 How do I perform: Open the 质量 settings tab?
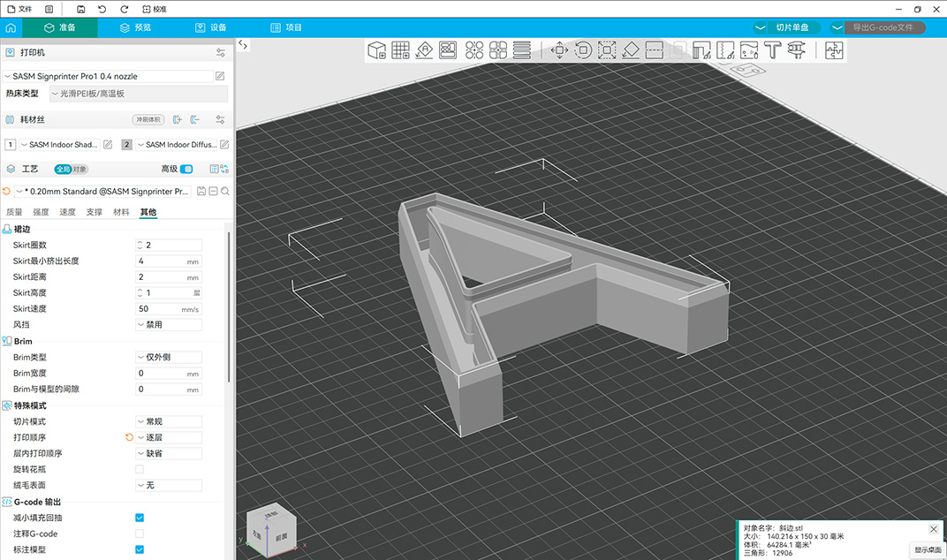click(x=15, y=212)
